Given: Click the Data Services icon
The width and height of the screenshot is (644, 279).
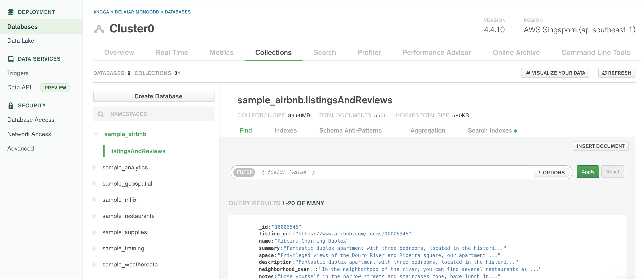Looking at the screenshot, I should tap(11, 59).
